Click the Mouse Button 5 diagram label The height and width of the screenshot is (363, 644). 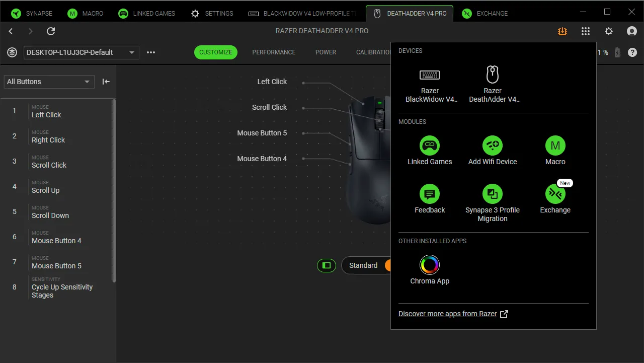[262, 133]
